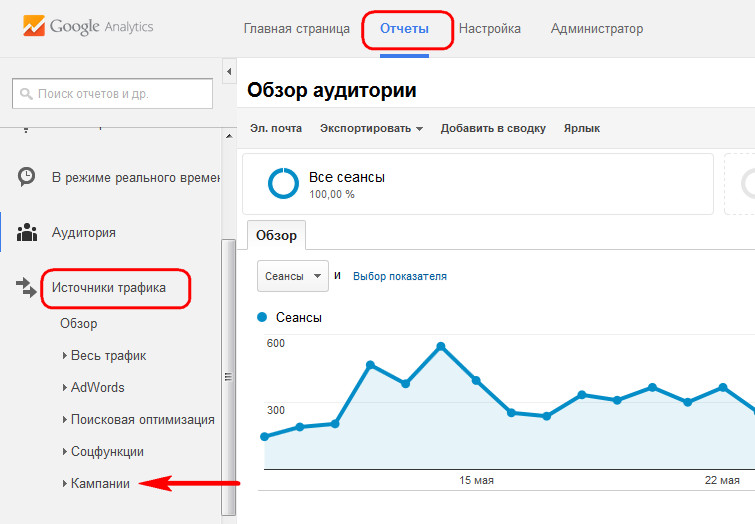Viewport: 755px width, 524px height.
Task: Click the Ярлык button
Action: (582, 128)
